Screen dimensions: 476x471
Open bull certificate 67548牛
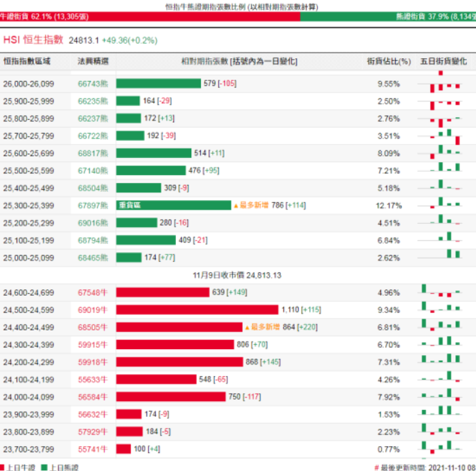pos(93,293)
